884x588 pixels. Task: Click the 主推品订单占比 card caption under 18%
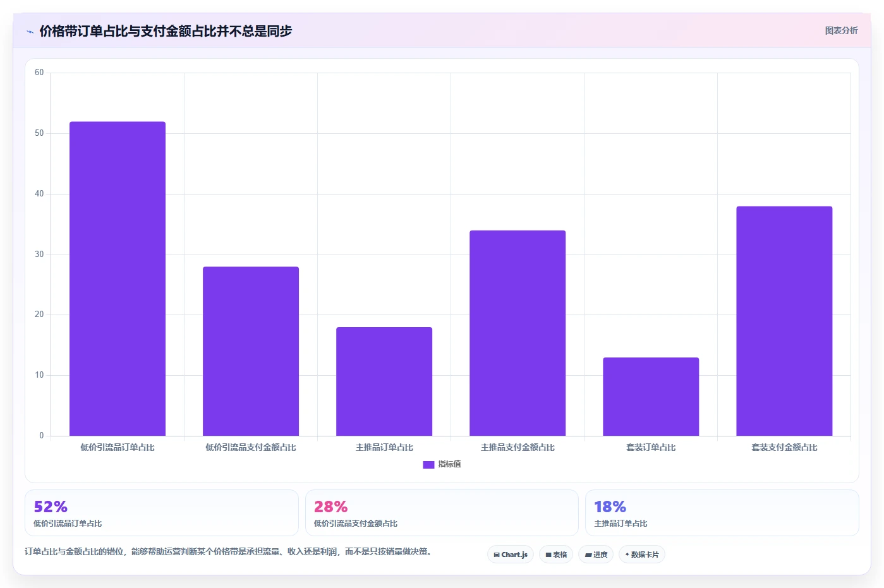coord(621,524)
